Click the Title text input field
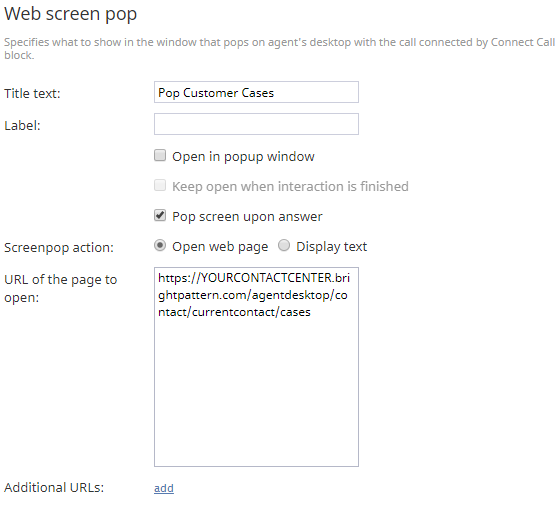The width and height of the screenshot is (560, 512). coord(256,92)
